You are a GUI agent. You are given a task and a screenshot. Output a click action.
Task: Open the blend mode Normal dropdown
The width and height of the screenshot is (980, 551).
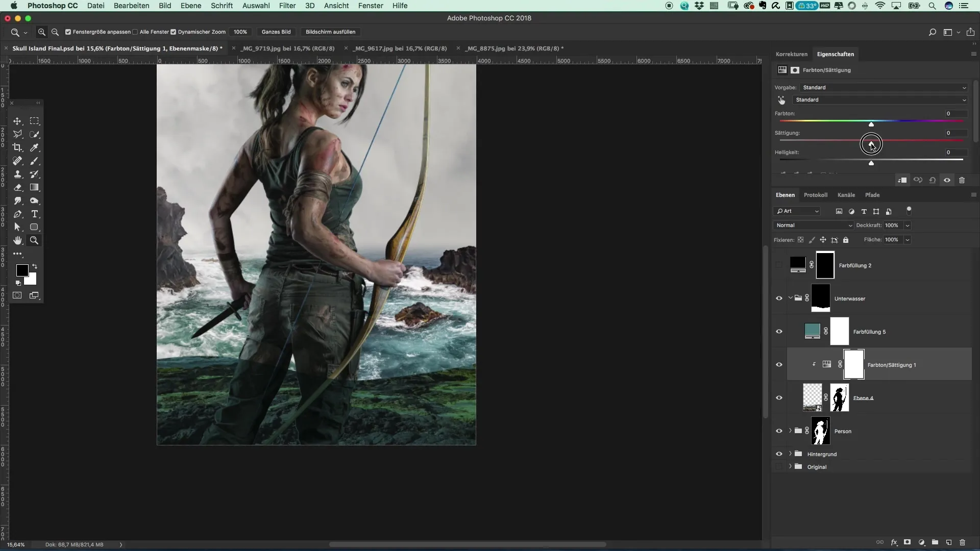[814, 226]
